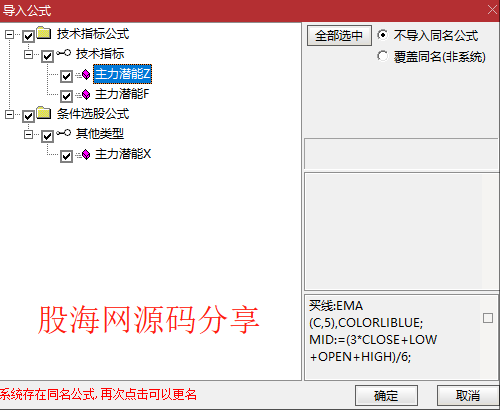Screen dimensions: 500x410
Task: Collapse the 技术指标 subcategory node
Action: [29, 54]
